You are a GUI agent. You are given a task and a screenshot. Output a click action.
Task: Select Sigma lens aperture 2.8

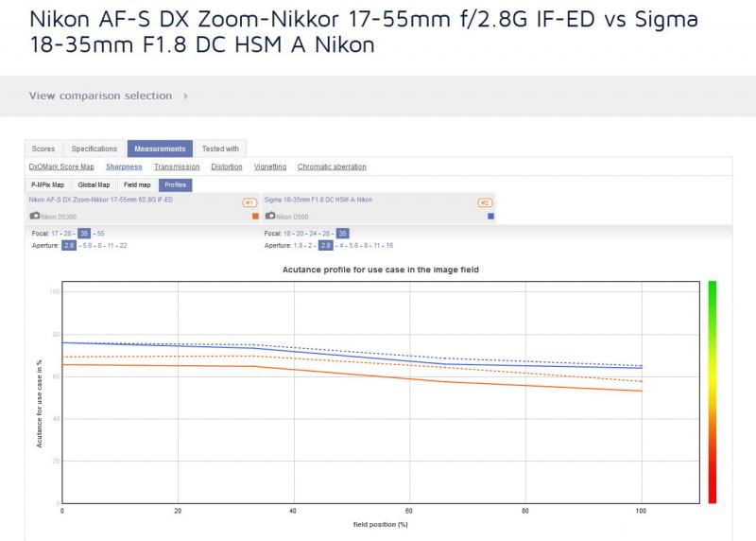click(x=325, y=245)
